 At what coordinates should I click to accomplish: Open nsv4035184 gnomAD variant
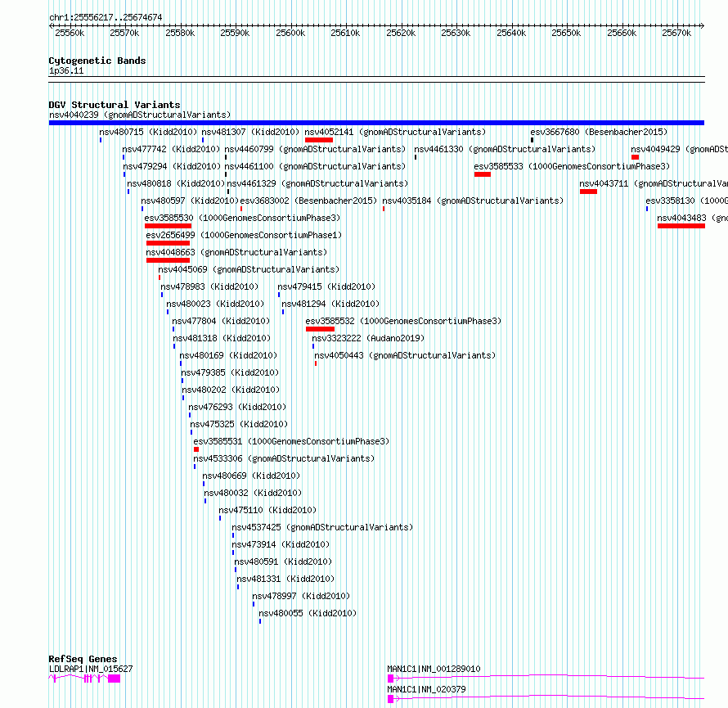(x=473, y=201)
